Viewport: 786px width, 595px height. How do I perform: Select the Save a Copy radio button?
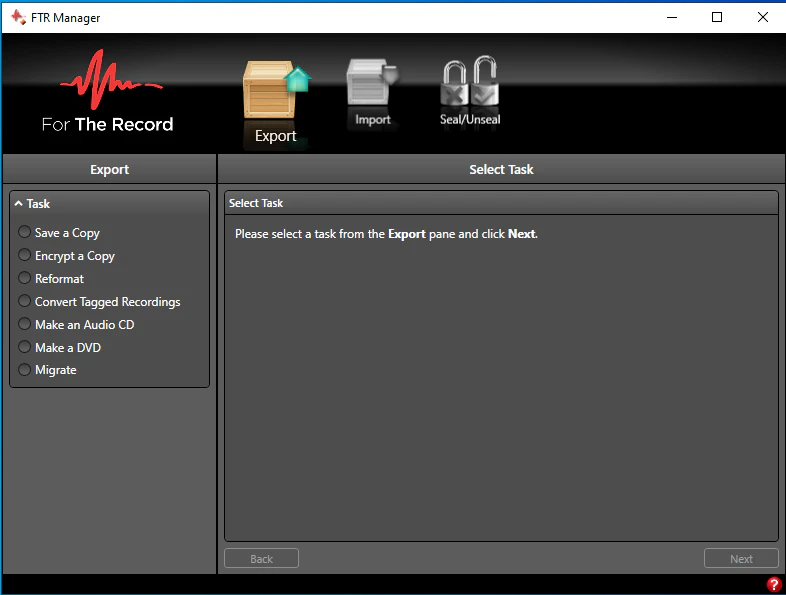(x=24, y=232)
